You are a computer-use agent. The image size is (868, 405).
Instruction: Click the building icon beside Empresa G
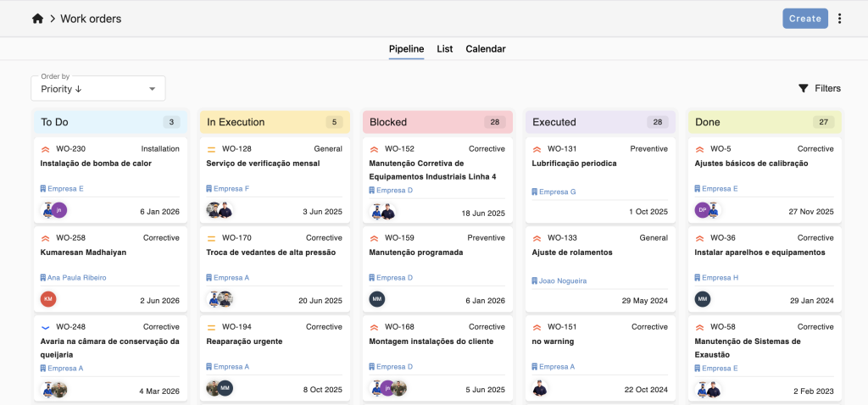pos(534,192)
